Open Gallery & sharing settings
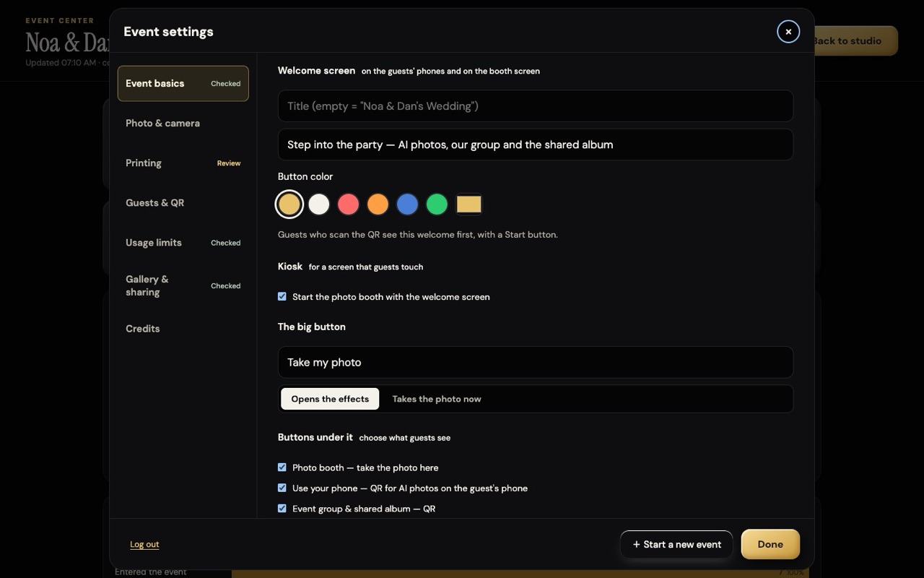Screen dimensions: 924x578 [x=183, y=285]
